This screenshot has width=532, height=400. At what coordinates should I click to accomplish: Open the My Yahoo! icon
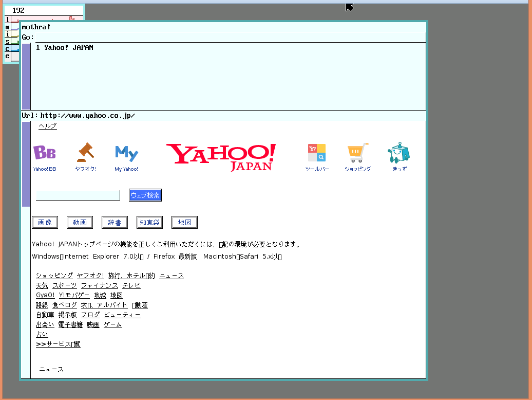(x=126, y=158)
